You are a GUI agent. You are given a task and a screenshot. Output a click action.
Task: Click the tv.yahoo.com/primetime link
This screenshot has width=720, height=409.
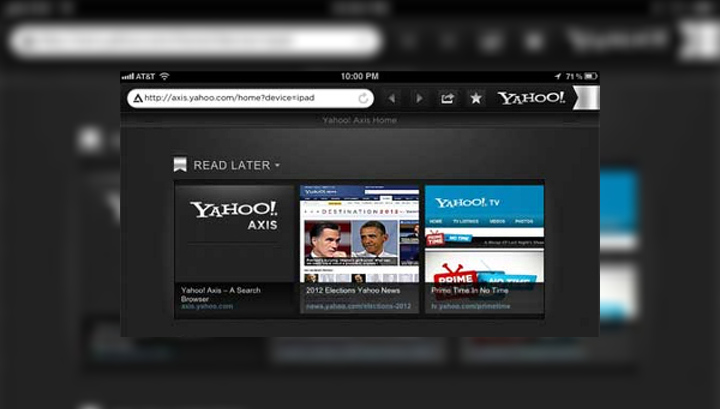471,306
